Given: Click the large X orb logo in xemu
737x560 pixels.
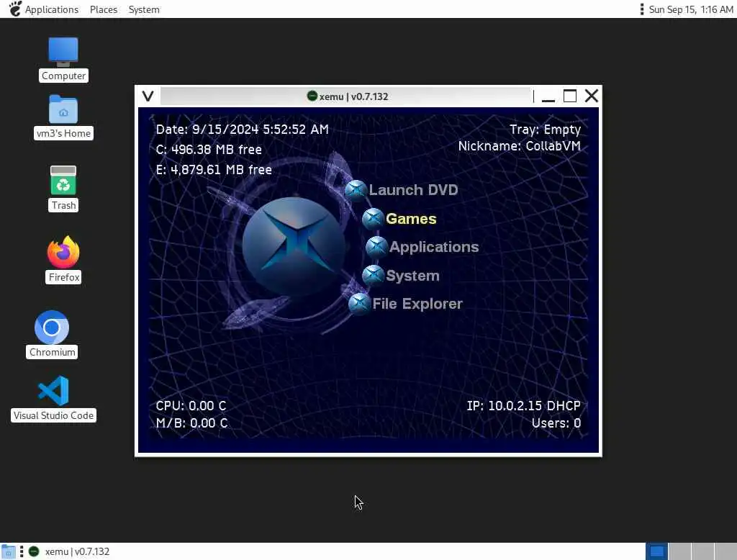Looking at the screenshot, I should coord(294,246).
